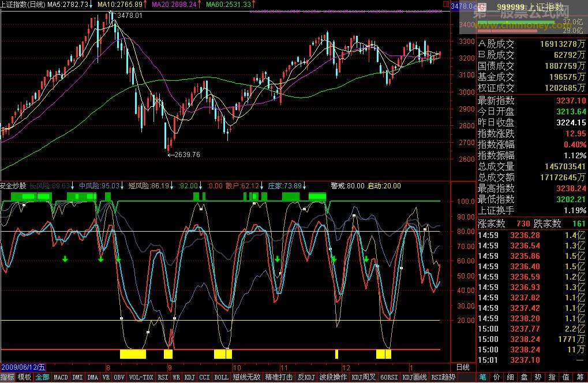Image resolution: width=588 pixels, height=383 pixels.
Task: Open the 60RSI indicator tab
Action: pos(388,377)
